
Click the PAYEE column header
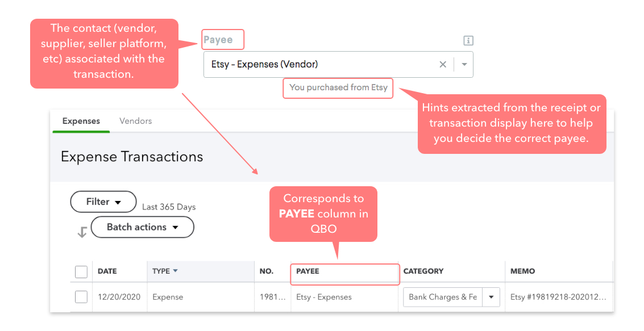pos(308,271)
